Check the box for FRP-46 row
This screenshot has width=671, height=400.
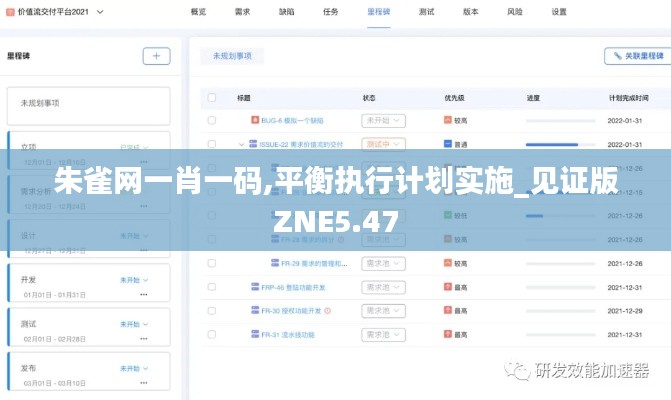212,287
